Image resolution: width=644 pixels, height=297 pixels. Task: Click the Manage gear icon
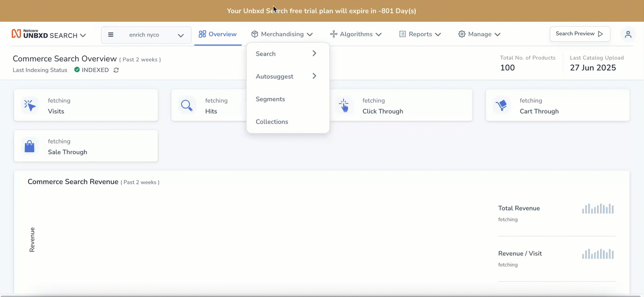[x=461, y=34]
